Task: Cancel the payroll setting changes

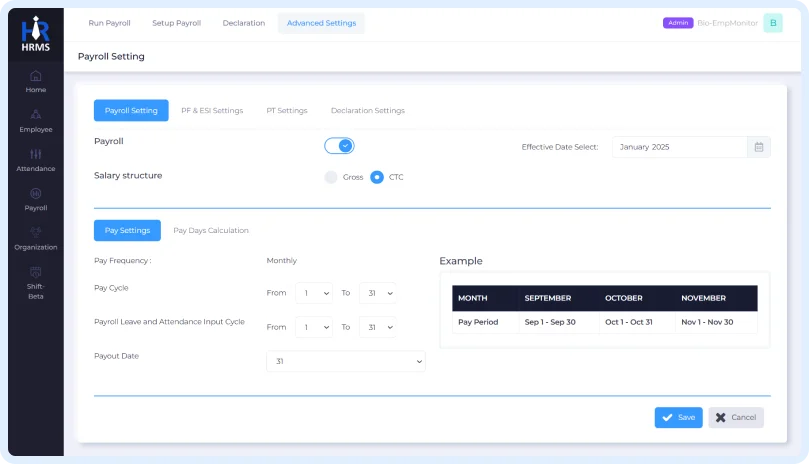Action: pos(736,417)
